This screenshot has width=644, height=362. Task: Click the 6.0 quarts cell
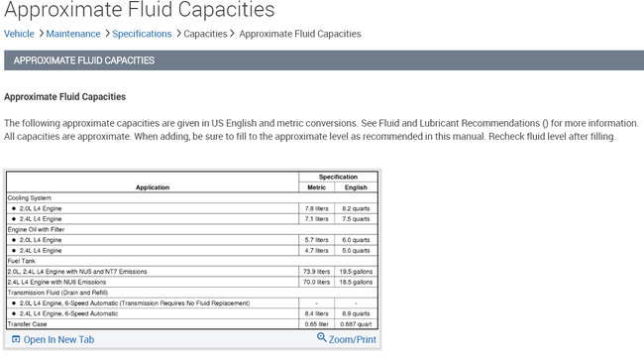point(356,240)
